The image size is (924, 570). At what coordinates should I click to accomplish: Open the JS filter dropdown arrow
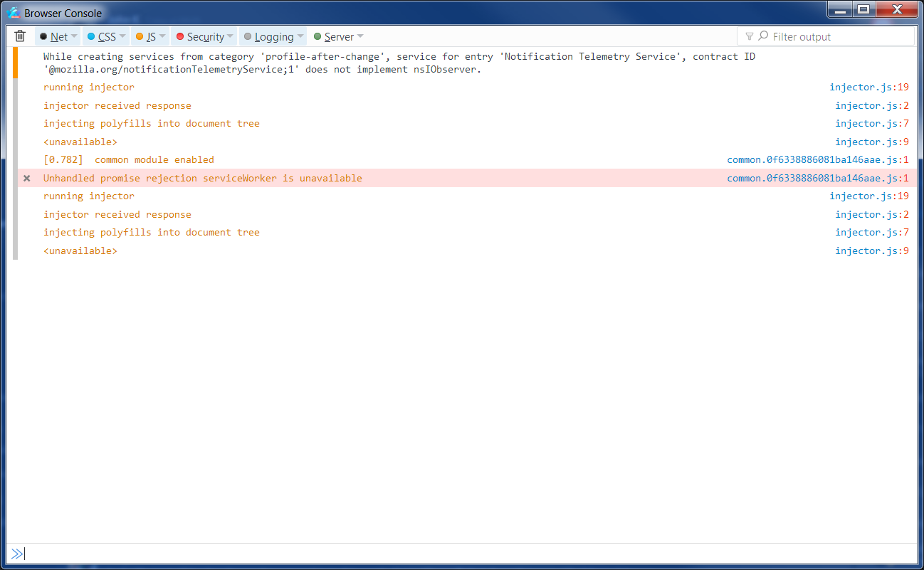163,36
